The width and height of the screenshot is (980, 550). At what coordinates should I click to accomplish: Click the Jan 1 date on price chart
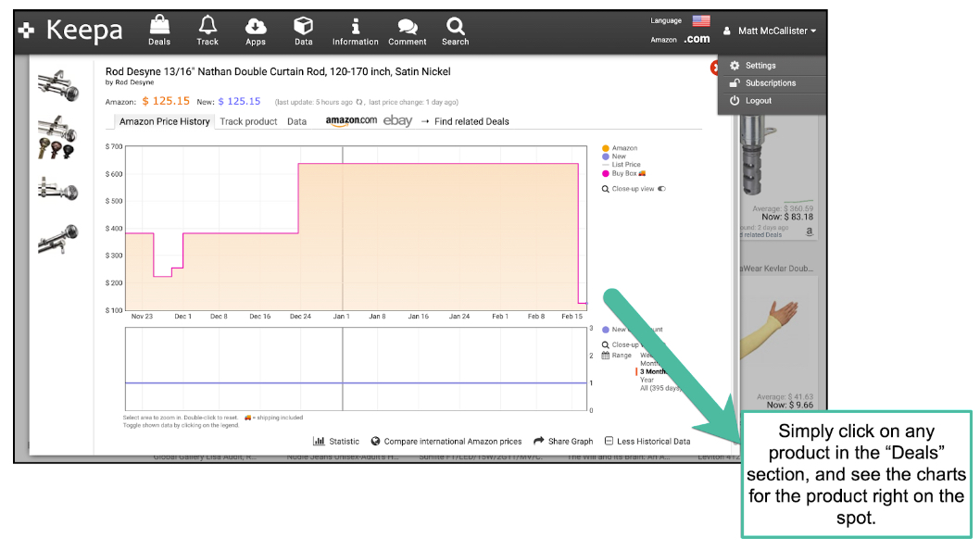pyautogui.click(x=341, y=317)
